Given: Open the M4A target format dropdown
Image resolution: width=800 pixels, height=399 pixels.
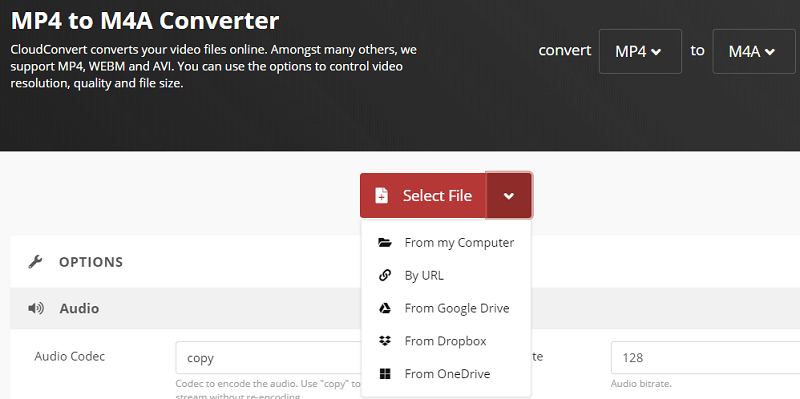Looking at the screenshot, I should (x=754, y=52).
